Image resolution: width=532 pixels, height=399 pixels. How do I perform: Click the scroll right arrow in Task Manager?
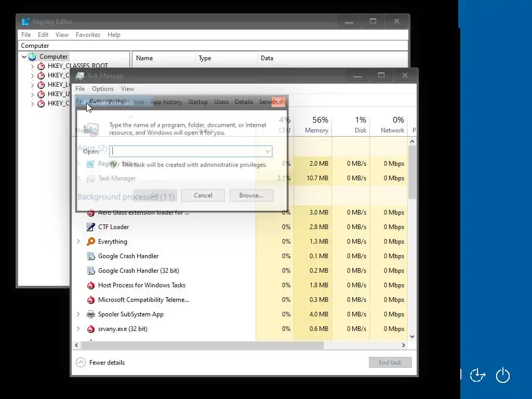pos(403,345)
